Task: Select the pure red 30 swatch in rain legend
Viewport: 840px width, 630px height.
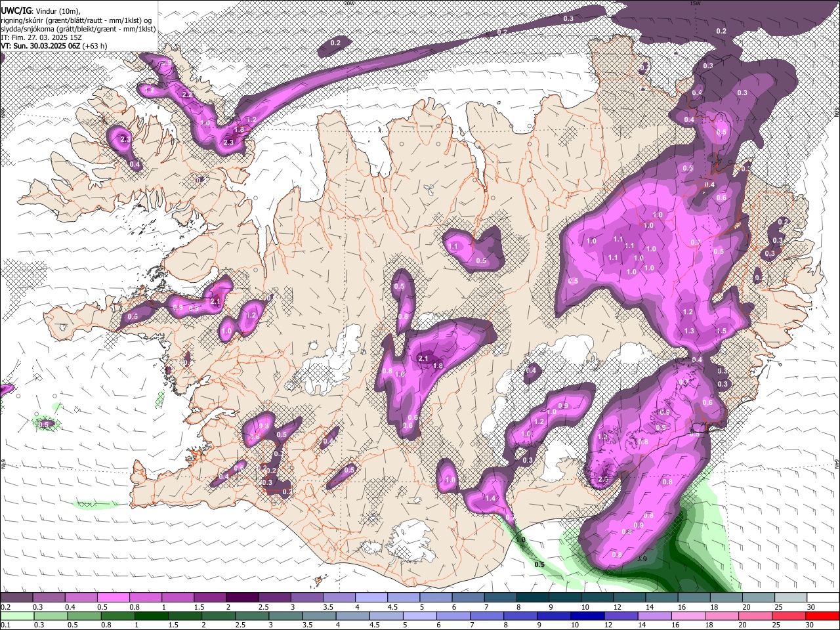Action: (x=822, y=616)
